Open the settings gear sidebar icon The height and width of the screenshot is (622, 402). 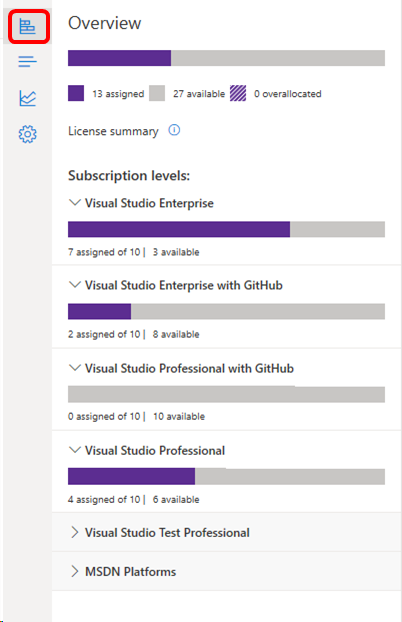(27, 134)
